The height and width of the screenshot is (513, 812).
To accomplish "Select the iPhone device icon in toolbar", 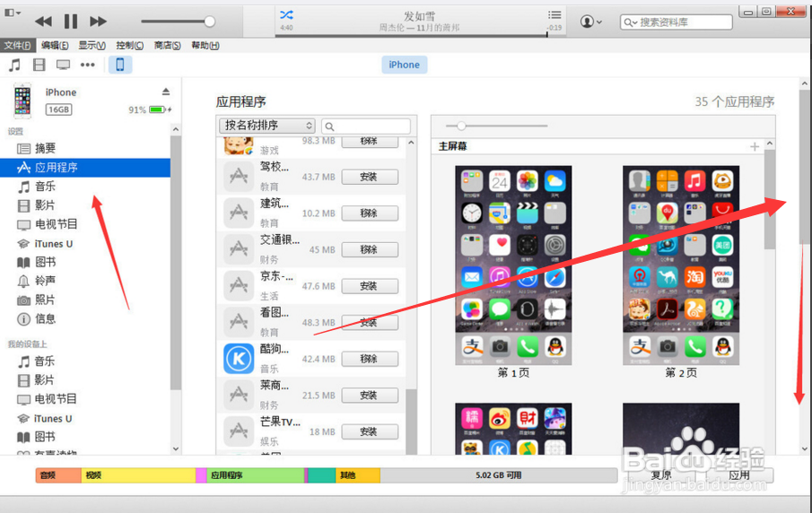I will coord(120,65).
